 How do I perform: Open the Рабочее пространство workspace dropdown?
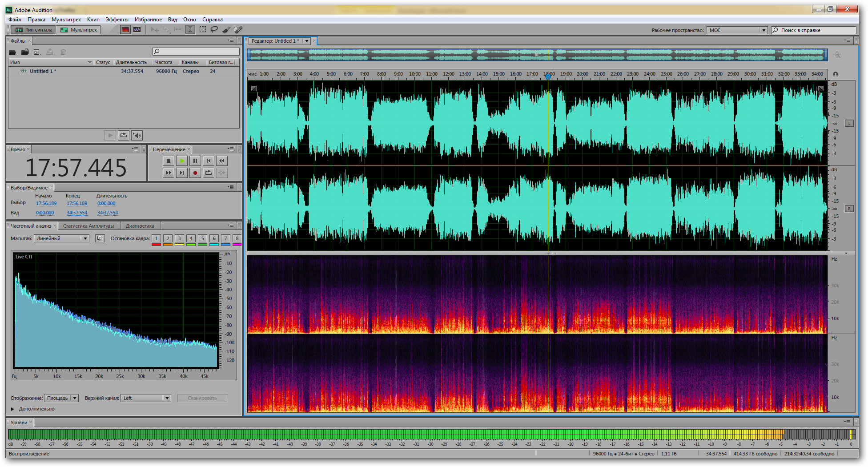tap(737, 30)
